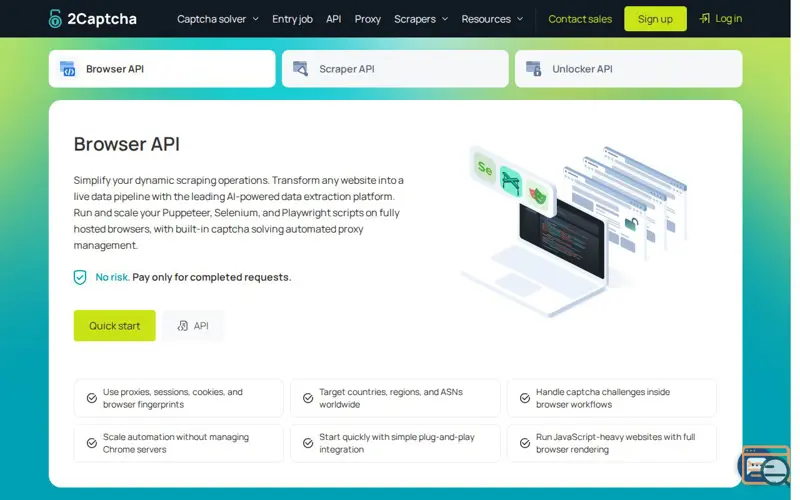Viewport: 800px width, 500px height.
Task: Go to API in the navigation bar
Action: (334, 19)
